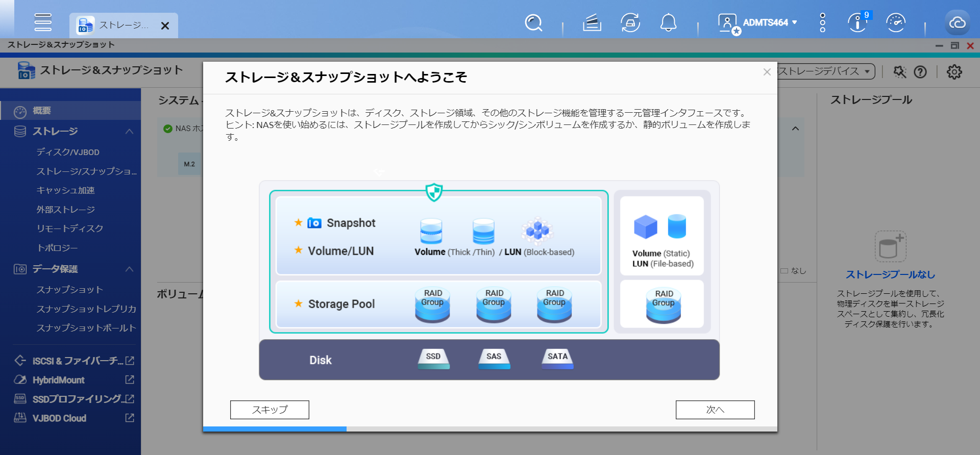Select 概要 in the sidebar
Screen dimensions: 980x455
pyautogui.click(x=70, y=111)
